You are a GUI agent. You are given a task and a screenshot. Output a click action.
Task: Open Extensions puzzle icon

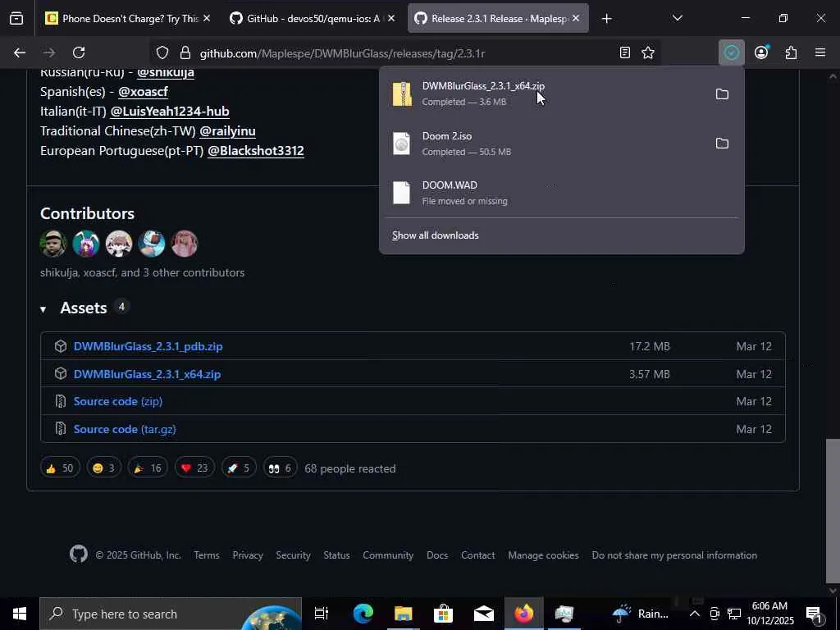pos(792,52)
